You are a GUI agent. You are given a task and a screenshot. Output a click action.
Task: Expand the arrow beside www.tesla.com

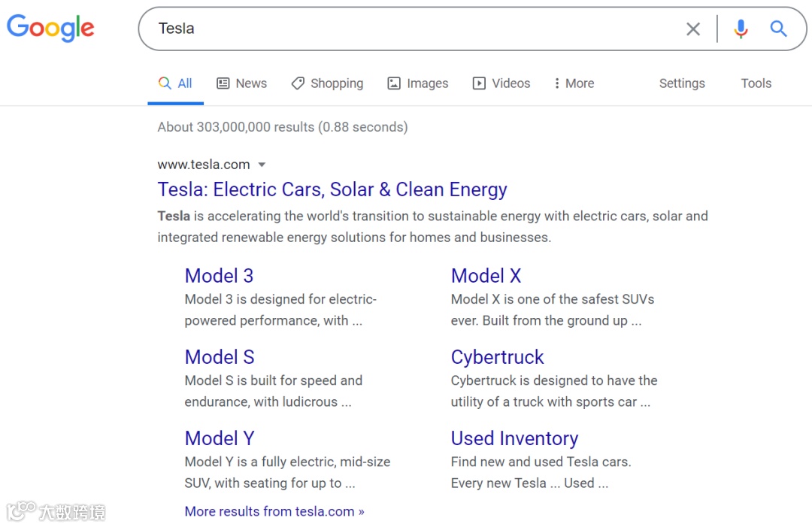coord(262,165)
